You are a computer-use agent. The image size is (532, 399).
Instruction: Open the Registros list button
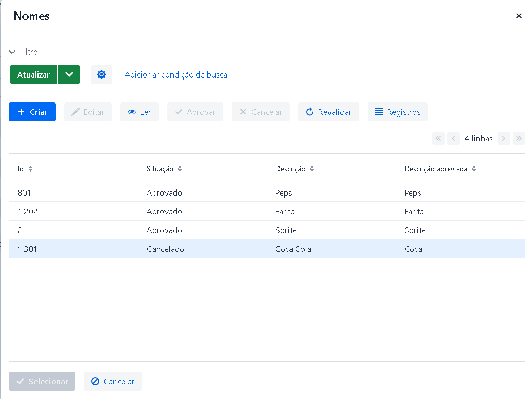pyautogui.click(x=398, y=112)
